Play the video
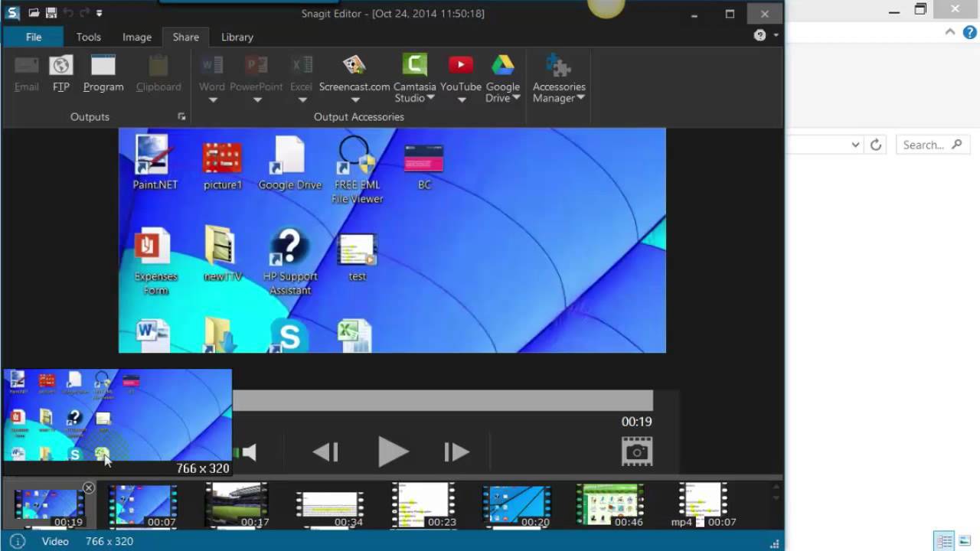Screen dimensions: 980x551 pos(393,452)
